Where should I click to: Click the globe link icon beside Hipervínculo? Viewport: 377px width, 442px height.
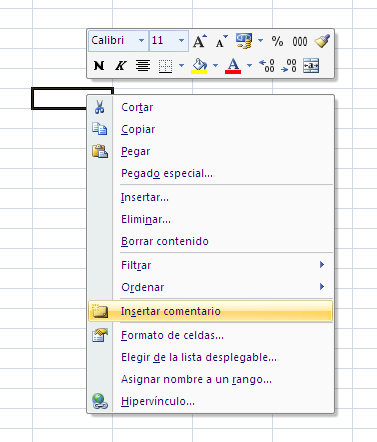click(100, 401)
